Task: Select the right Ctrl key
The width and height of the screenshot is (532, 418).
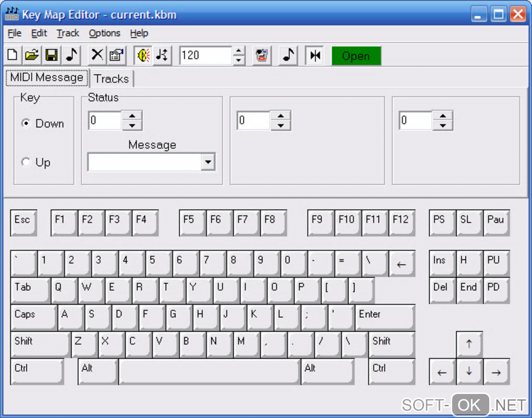Action: [392, 372]
